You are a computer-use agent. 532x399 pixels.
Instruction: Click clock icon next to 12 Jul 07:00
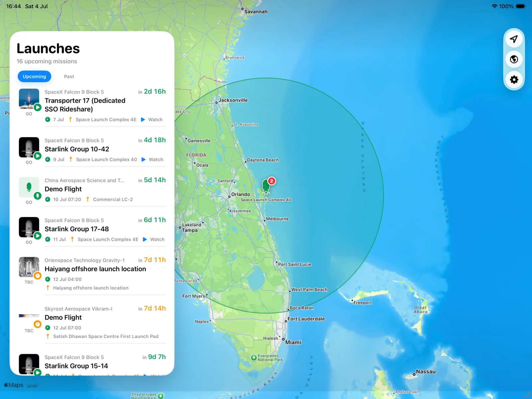click(48, 328)
